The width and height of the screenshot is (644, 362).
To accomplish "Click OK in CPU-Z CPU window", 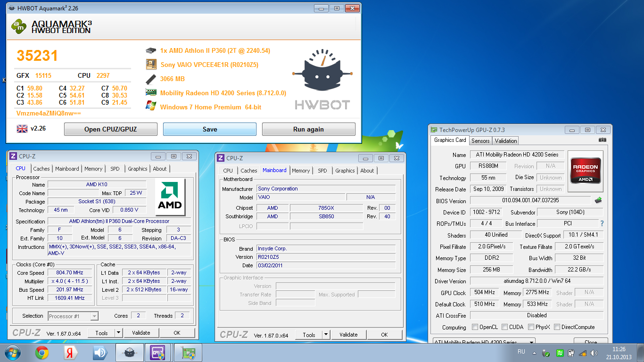I will (x=177, y=333).
